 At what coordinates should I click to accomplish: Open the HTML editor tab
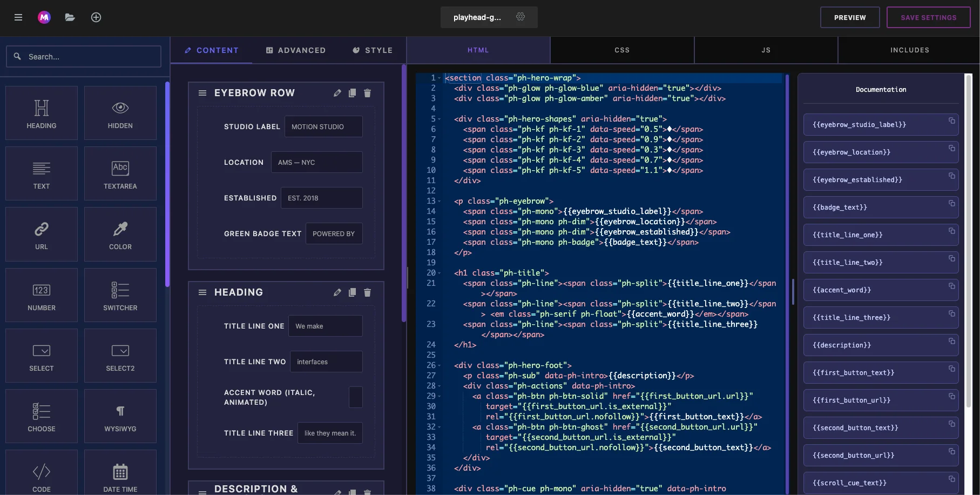coord(478,50)
